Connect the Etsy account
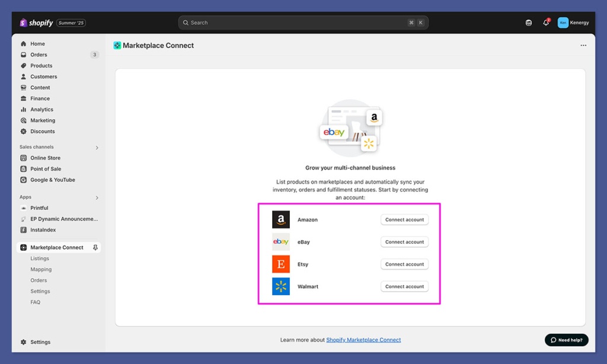Viewport: 607px width, 364px height. coord(404,264)
